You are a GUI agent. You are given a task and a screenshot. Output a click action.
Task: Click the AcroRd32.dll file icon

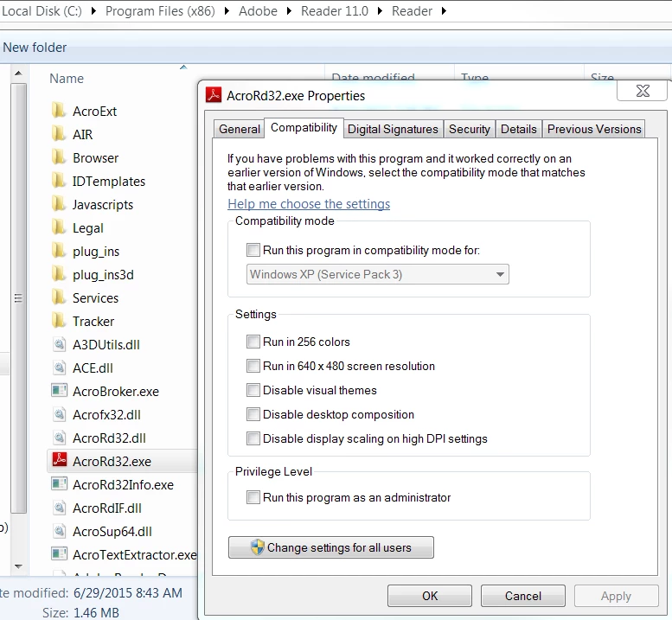pyautogui.click(x=59, y=437)
